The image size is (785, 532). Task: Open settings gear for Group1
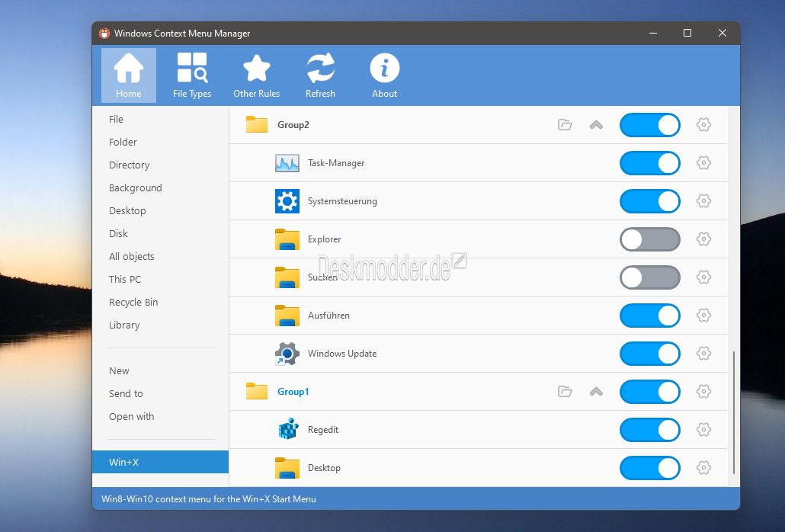(x=704, y=391)
